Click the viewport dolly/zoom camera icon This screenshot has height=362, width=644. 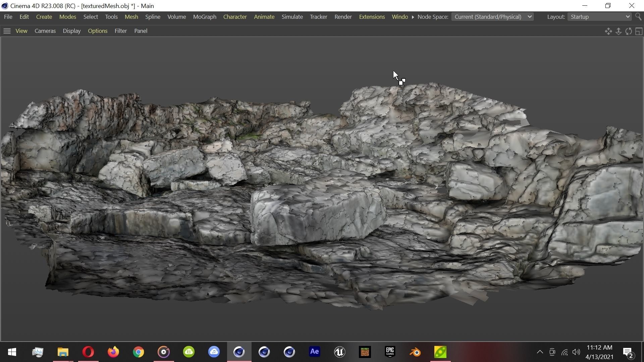tap(619, 31)
